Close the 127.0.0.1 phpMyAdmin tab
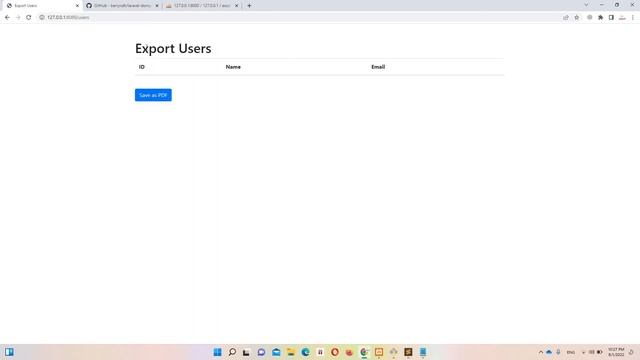The image size is (640, 360). click(237, 6)
